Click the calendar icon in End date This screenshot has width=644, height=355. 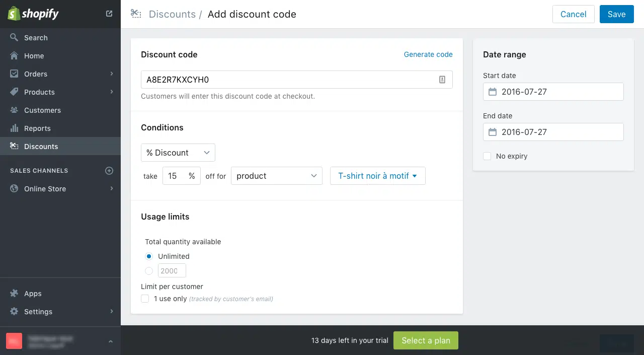coord(493,132)
